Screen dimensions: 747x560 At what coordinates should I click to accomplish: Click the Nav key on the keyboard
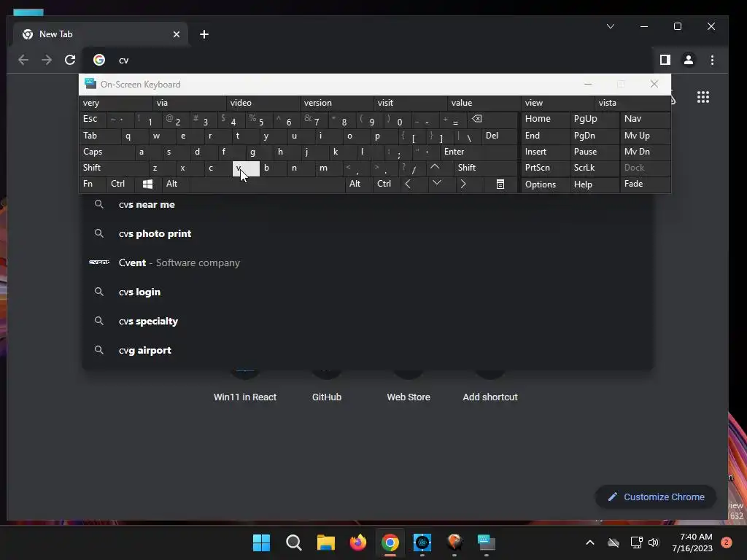click(645, 119)
